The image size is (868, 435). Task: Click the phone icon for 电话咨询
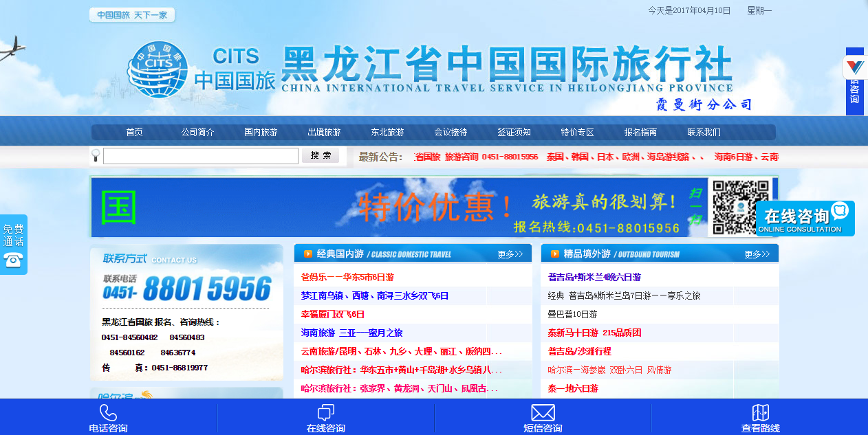click(x=108, y=412)
